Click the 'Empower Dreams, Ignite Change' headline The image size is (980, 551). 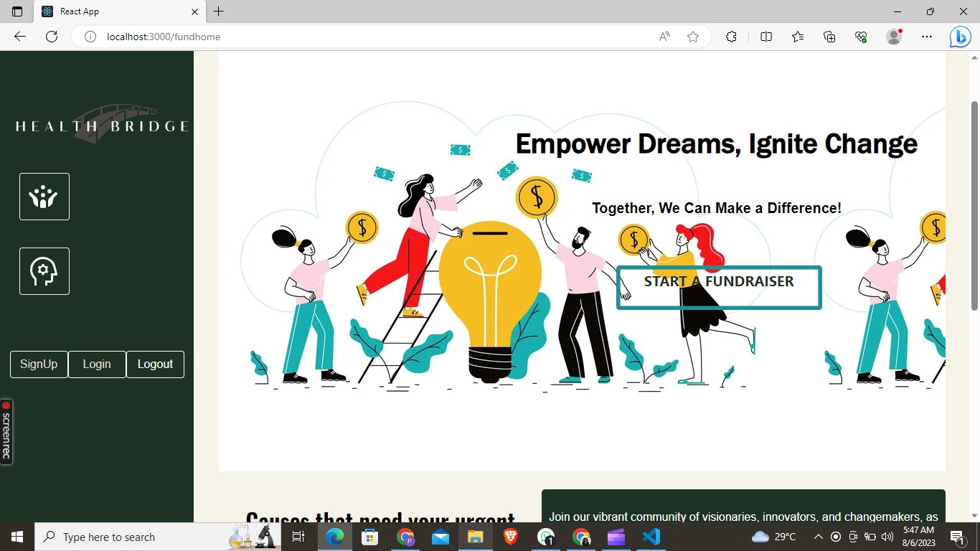(x=717, y=143)
